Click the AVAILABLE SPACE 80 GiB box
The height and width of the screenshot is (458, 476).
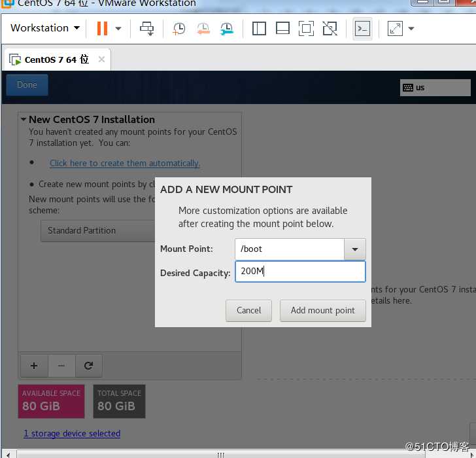coord(51,402)
